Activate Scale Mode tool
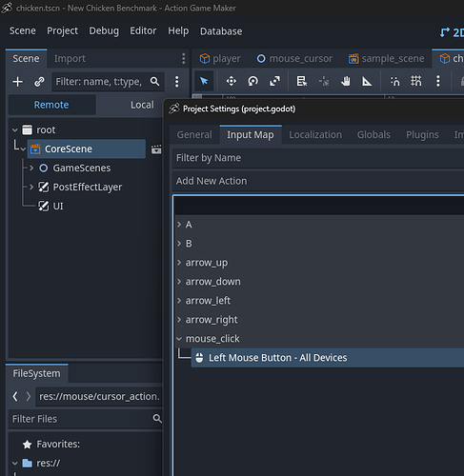The height and width of the screenshot is (476, 464). [x=274, y=81]
